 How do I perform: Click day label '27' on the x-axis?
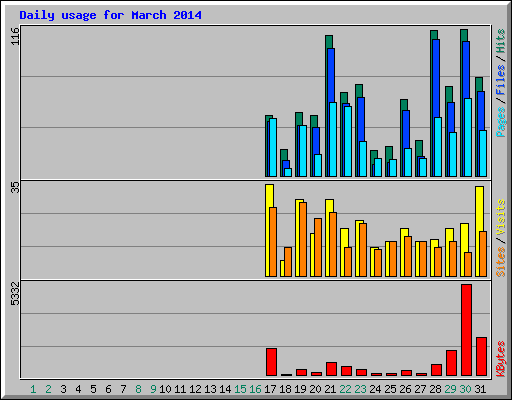click(420, 389)
